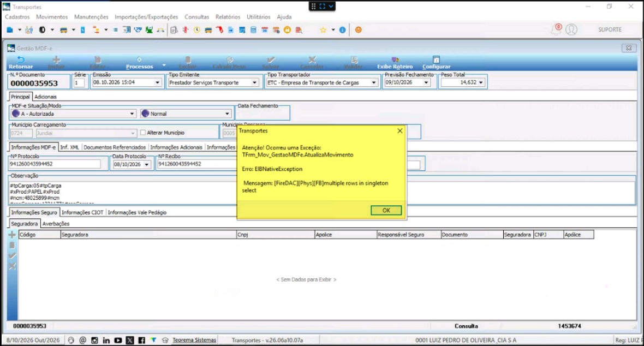This screenshot has height=346, width=644.
Task: Open the notification bell icon
Action: (556, 29)
